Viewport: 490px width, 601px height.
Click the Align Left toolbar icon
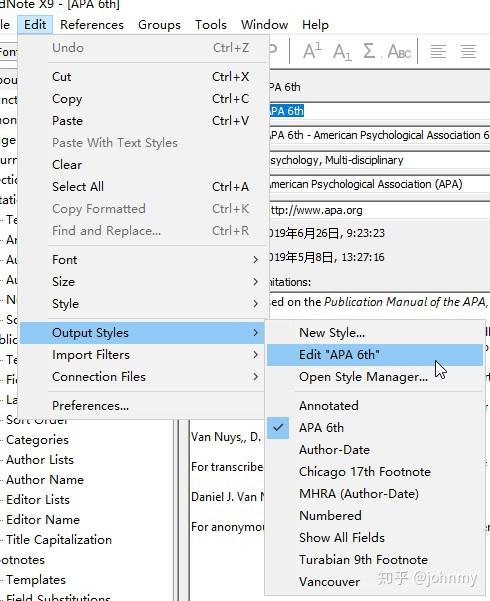[438, 51]
